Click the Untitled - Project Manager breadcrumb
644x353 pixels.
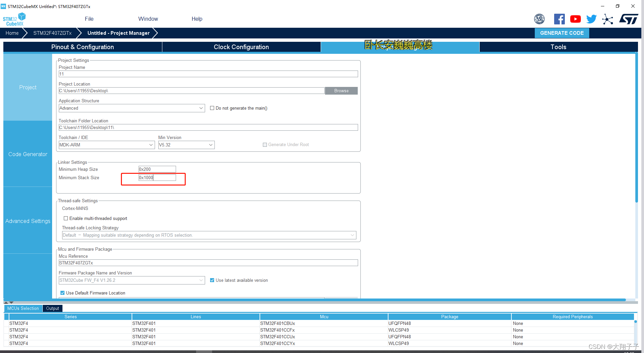[x=119, y=33]
